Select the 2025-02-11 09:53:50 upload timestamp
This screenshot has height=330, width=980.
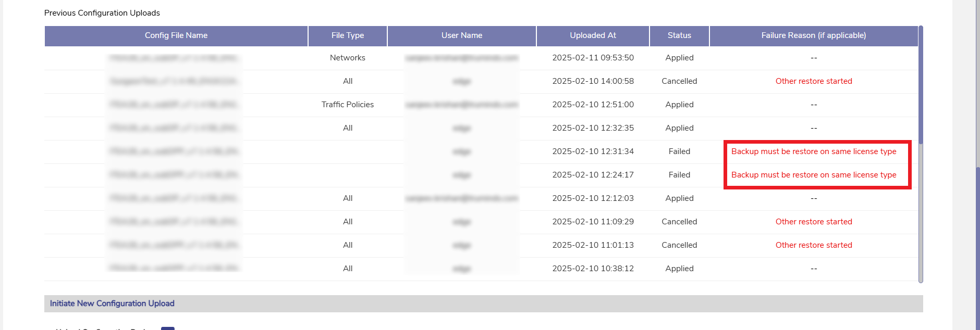tap(593, 58)
